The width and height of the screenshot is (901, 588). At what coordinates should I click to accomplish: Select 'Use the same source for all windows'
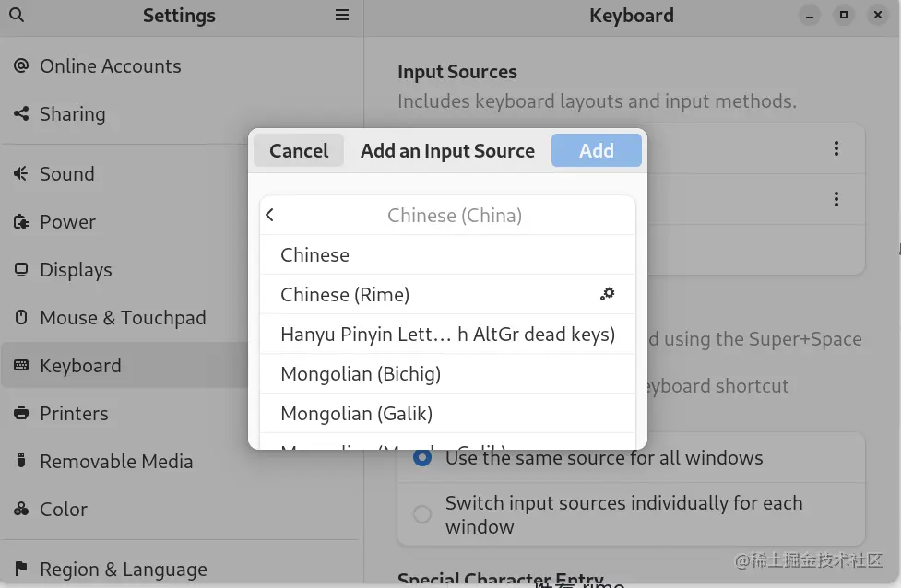click(422, 458)
